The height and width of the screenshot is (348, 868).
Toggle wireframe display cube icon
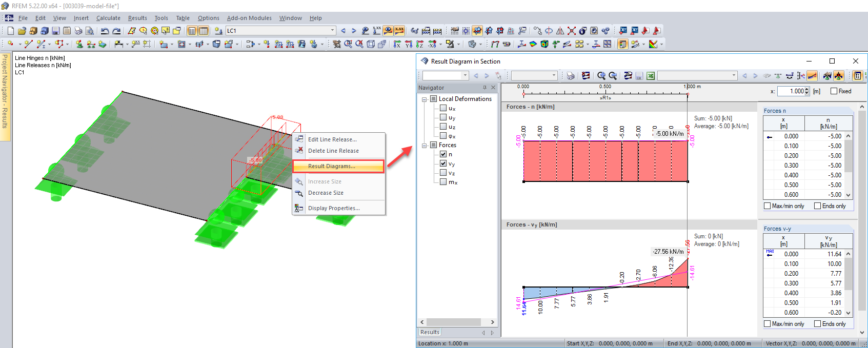click(371, 44)
